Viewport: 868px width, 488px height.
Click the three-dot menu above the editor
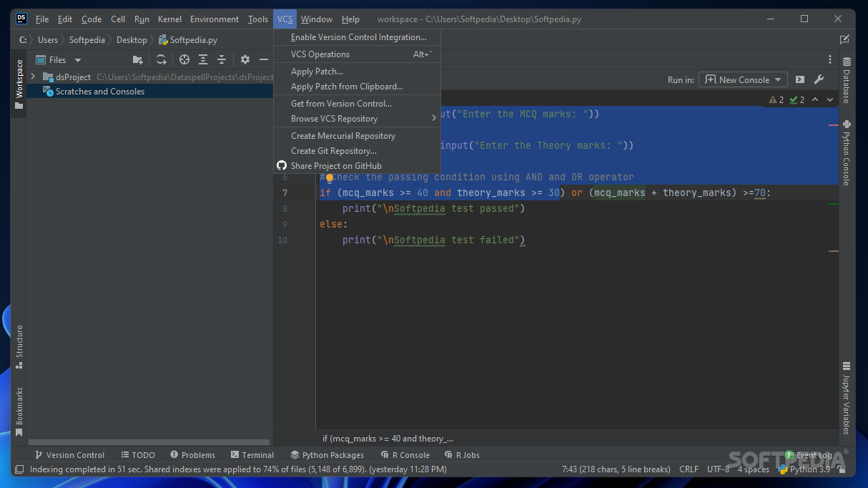(830, 60)
